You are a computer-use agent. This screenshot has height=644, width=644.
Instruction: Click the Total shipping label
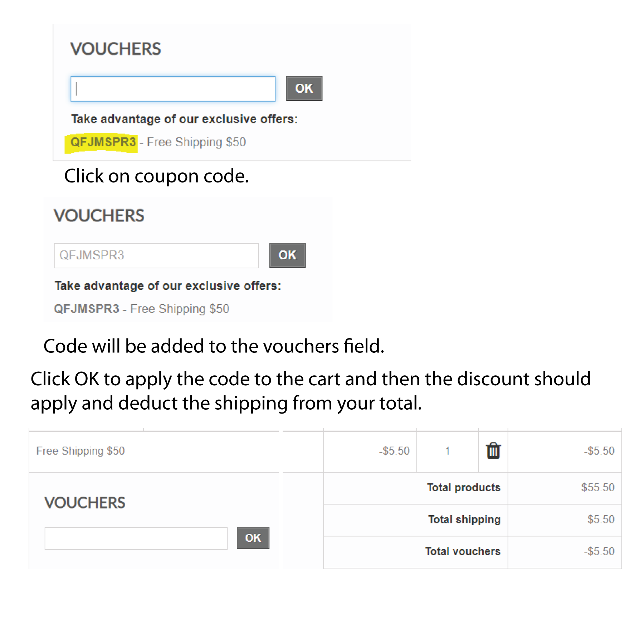coord(464,519)
